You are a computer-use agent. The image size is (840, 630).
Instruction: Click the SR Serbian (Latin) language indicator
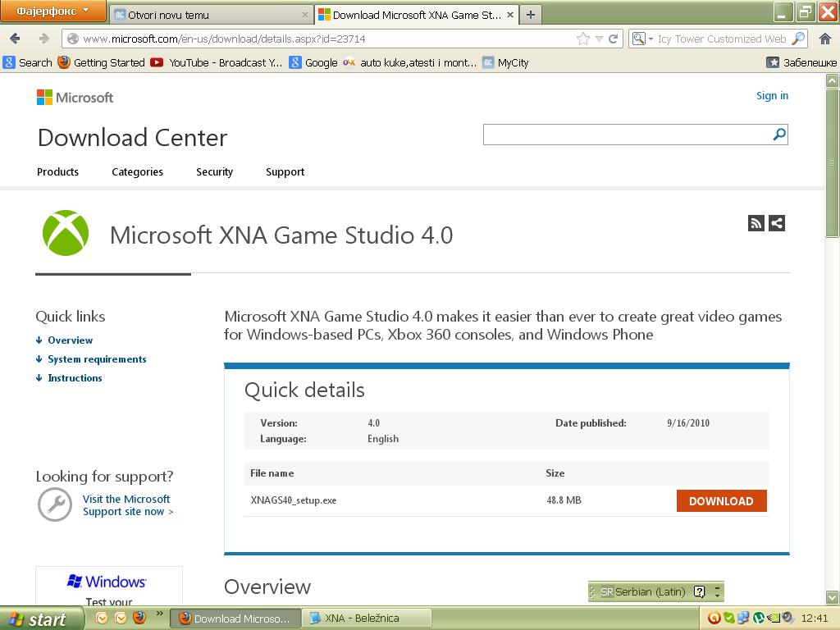click(642, 591)
